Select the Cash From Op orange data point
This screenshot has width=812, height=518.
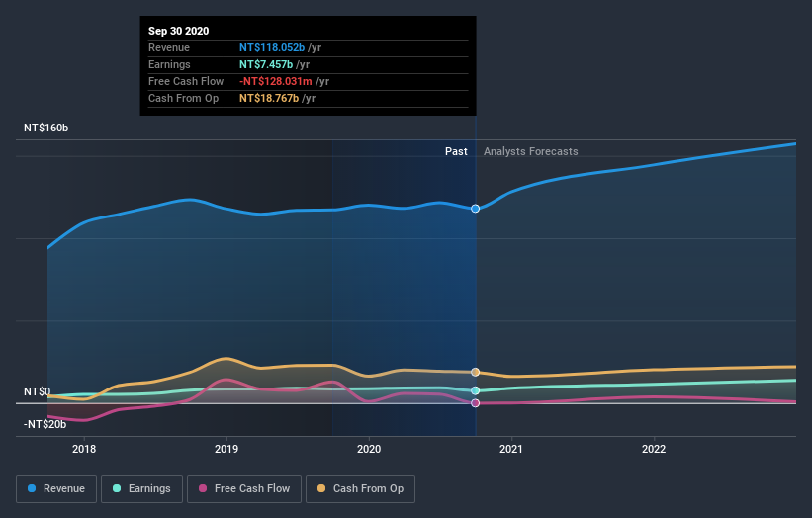coord(475,372)
